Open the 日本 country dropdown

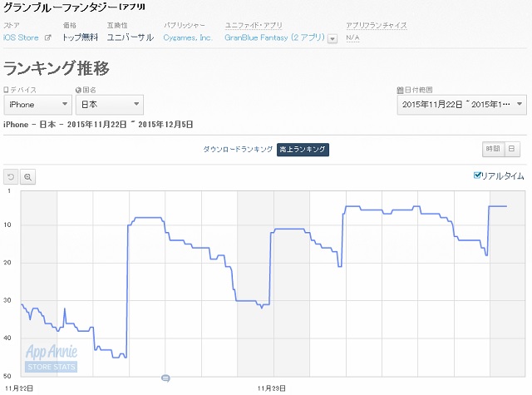[x=110, y=105]
